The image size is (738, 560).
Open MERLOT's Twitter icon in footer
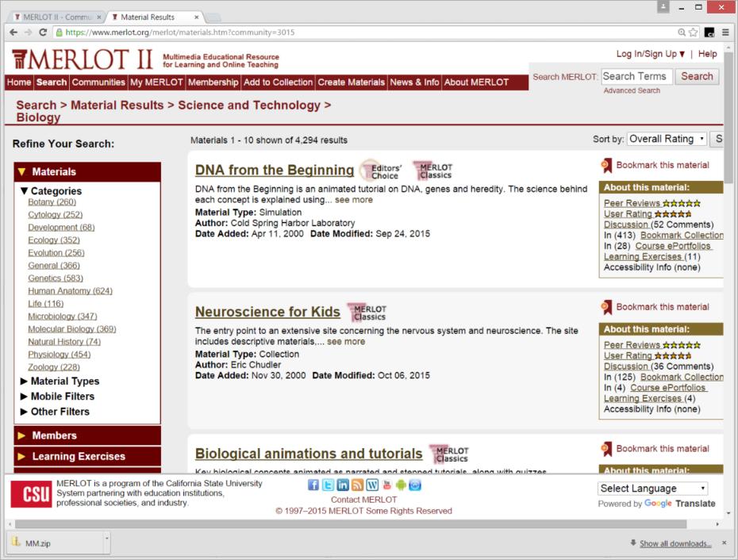pyautogui.click(x=328, y=485)
